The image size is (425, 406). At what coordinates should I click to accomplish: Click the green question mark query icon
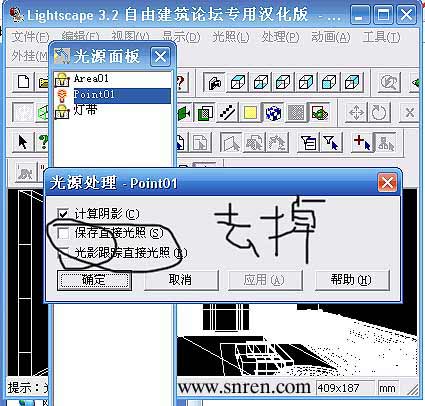click(43, 143)
